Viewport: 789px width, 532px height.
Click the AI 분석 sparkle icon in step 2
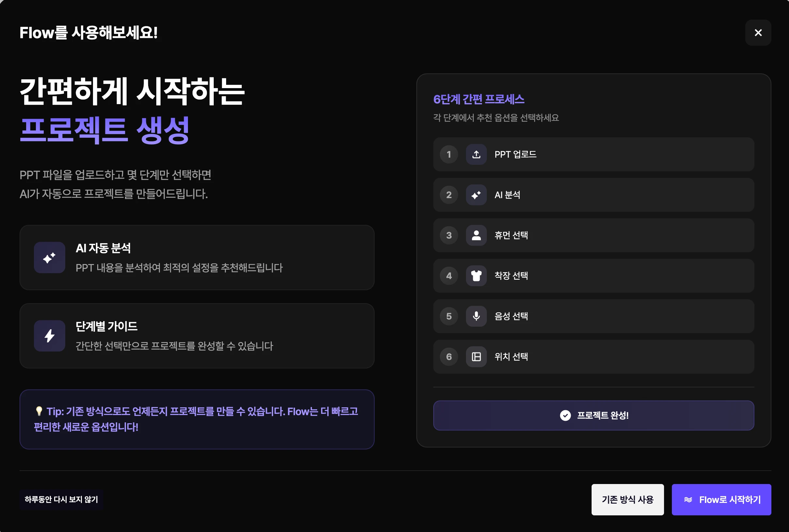pyautogui.click(x=476, y=195)
